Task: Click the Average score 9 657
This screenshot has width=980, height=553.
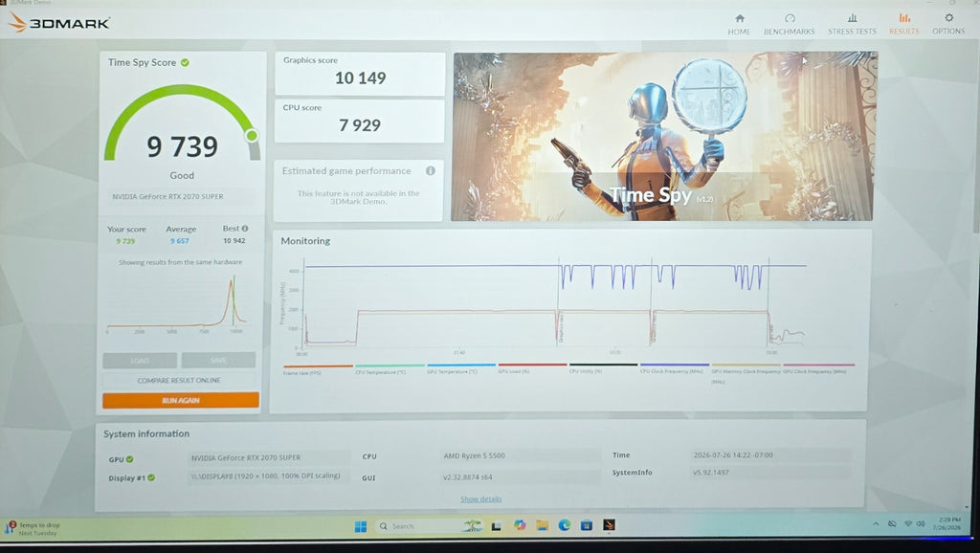Action: point(179,240)
